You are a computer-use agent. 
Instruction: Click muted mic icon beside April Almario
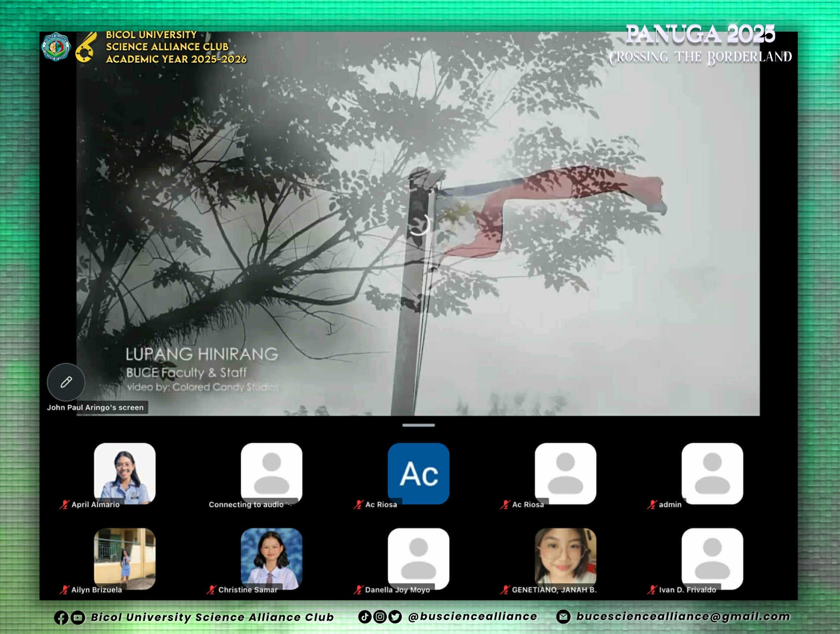(64, 504)
